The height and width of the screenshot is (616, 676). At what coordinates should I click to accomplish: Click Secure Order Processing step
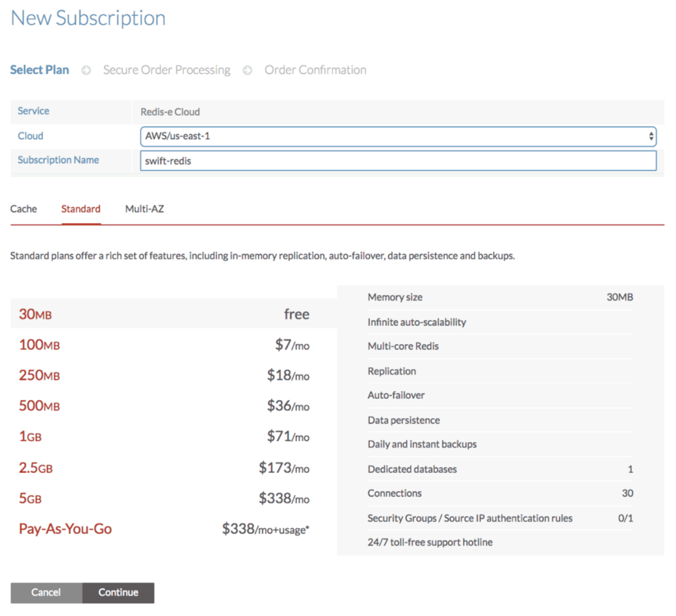(x=167, y=70)
